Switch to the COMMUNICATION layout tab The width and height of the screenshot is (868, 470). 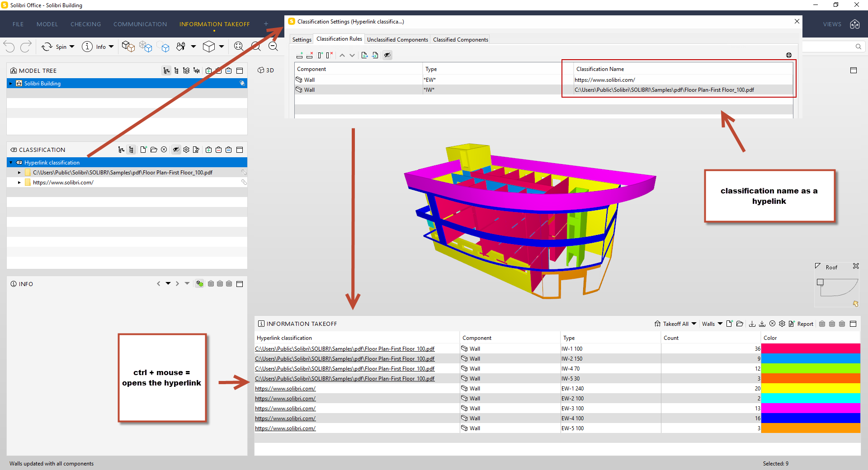(140, 24)
